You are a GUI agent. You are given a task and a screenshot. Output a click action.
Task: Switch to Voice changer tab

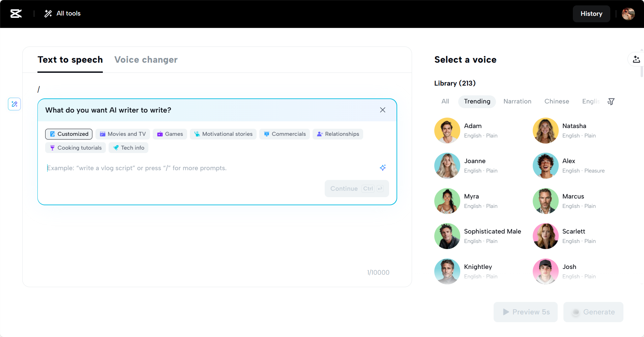tap(146, 60)
